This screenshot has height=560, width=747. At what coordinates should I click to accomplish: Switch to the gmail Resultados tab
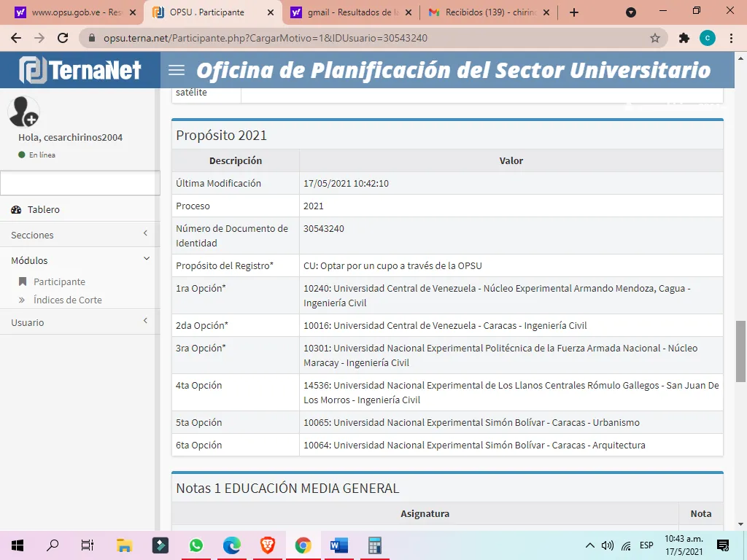click(352, 12)
